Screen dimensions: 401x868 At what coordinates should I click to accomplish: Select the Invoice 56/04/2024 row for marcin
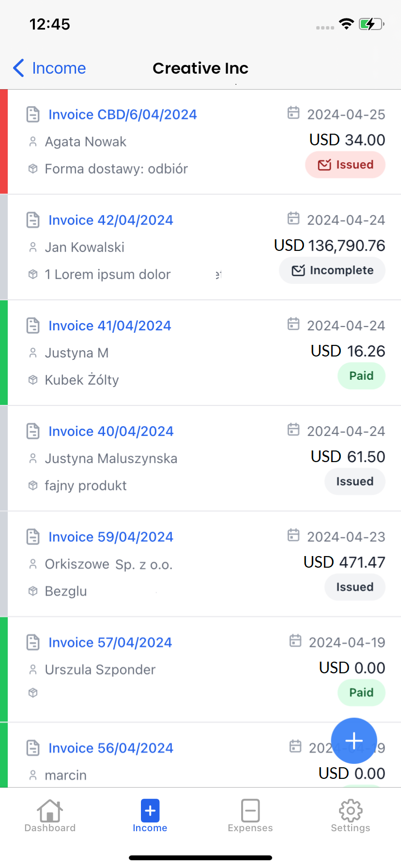[x=145, y=760]
